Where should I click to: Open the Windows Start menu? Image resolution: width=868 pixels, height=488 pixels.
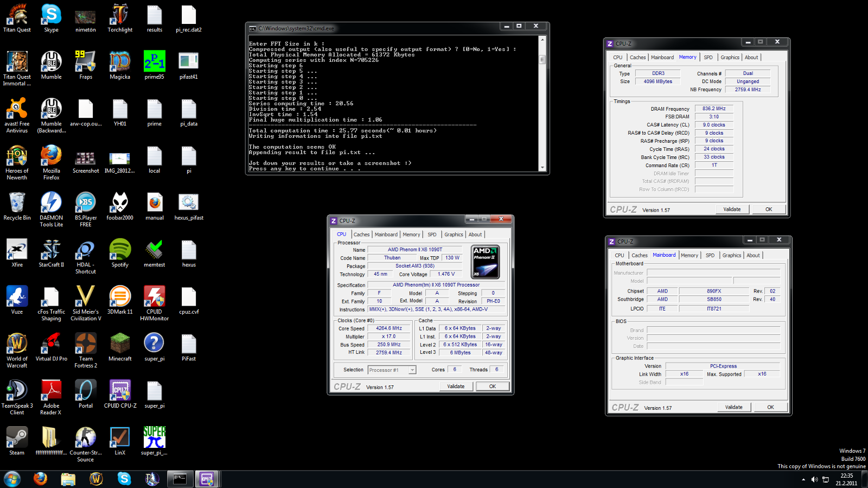coord(12,479)
